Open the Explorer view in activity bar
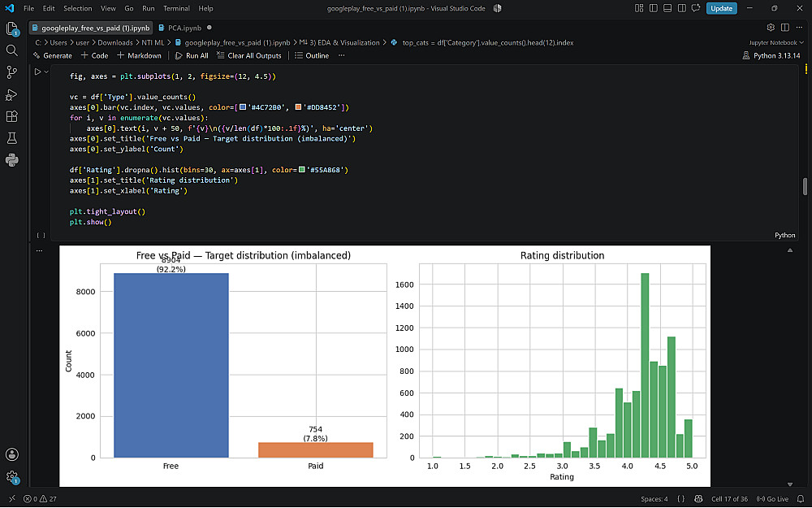Viewport: 812px width, 508px height. click(x=11, y=28)
